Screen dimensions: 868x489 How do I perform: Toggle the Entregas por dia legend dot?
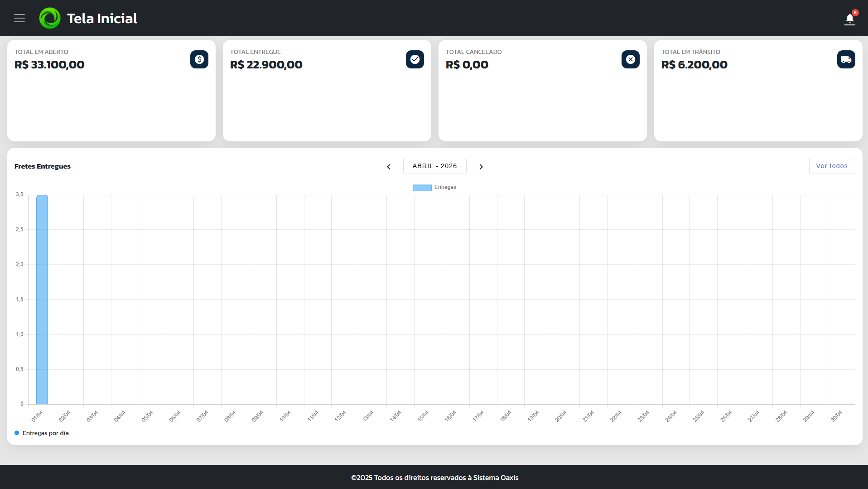pos(16,433)
